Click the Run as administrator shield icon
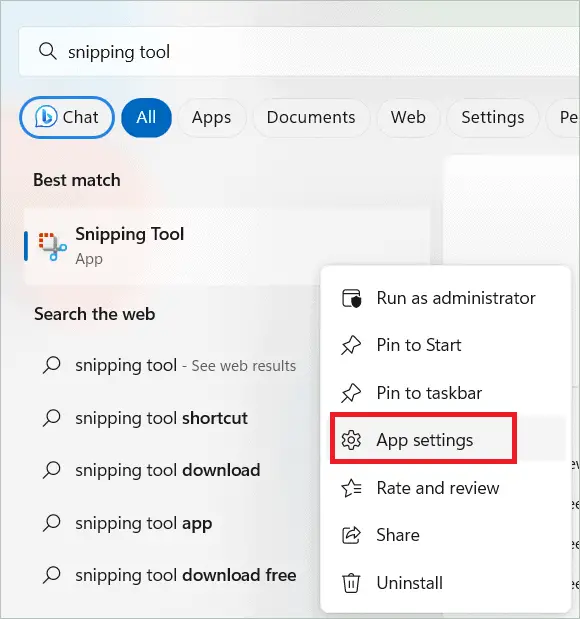Screen dimensions: 580x619 (351, 298)
